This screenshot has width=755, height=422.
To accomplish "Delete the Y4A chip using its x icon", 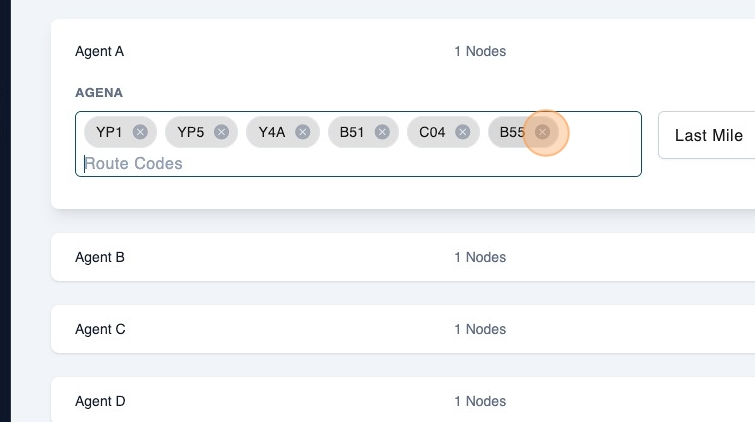I will click(302, 132).
